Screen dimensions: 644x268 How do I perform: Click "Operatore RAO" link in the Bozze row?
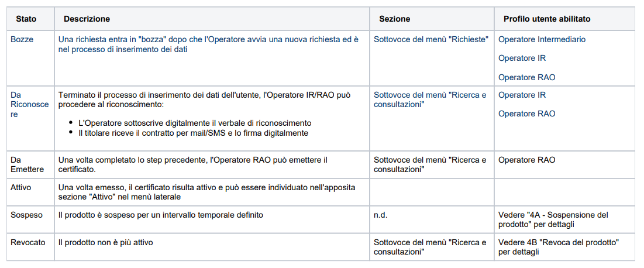click(x=526, y=77)
